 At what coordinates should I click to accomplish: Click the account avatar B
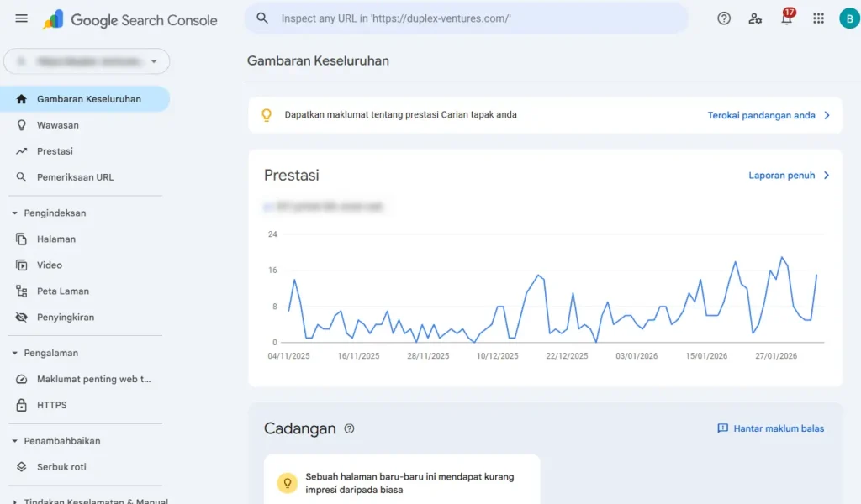848,18
